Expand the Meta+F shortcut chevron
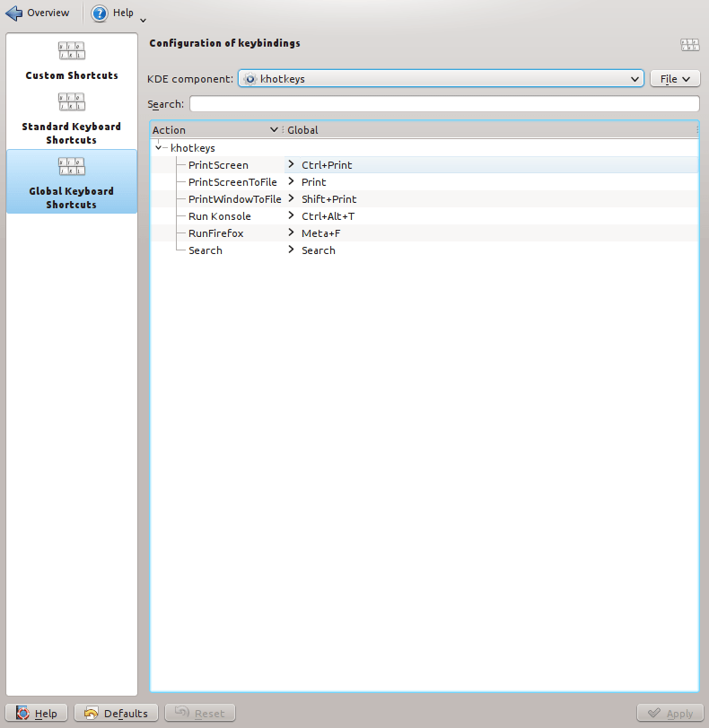 tap(291, 232)
